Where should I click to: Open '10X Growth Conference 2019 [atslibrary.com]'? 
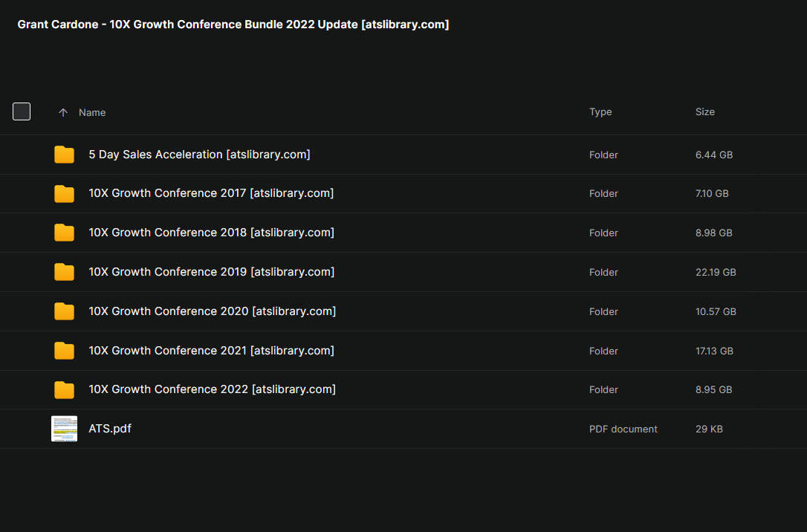pos(211,272)
